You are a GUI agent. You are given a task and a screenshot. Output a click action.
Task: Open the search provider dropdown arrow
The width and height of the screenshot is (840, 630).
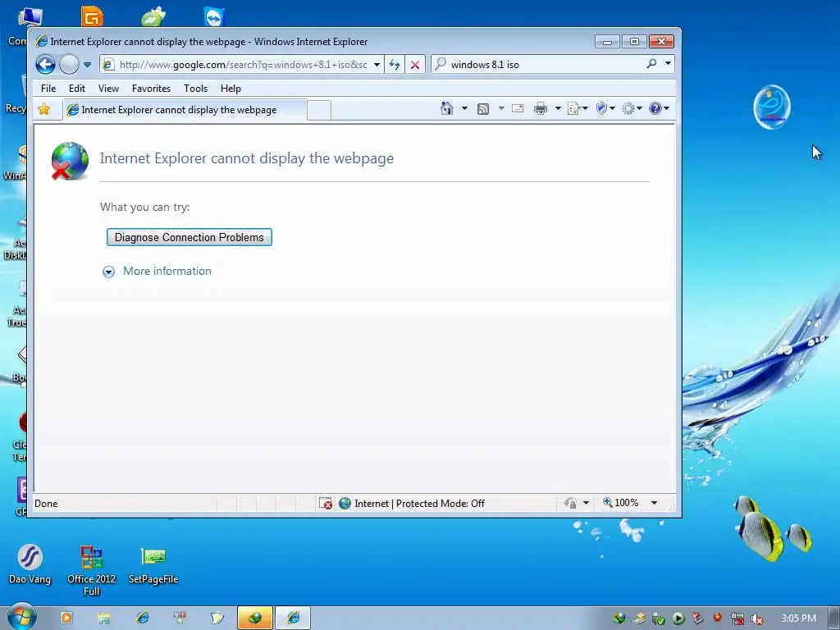click(x=668, y=64)
